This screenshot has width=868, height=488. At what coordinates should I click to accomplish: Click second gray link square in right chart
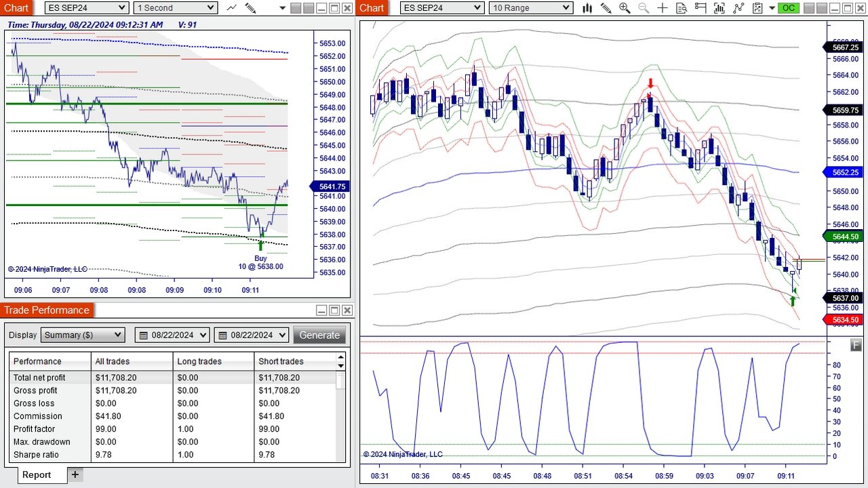coord(821,7)
